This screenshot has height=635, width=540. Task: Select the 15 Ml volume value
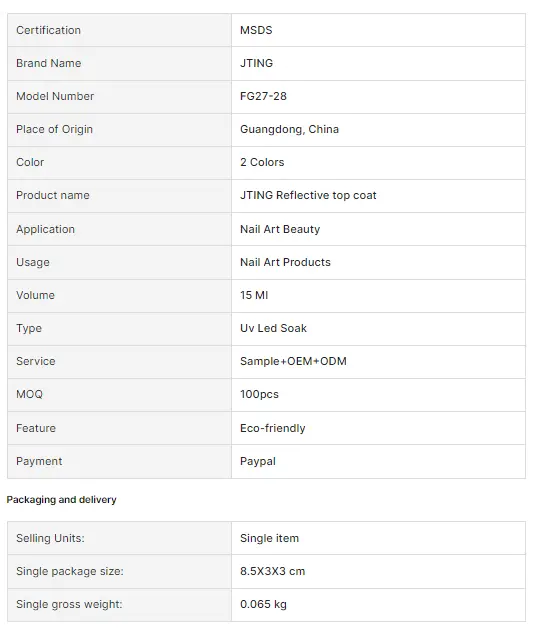coord(254,295)
